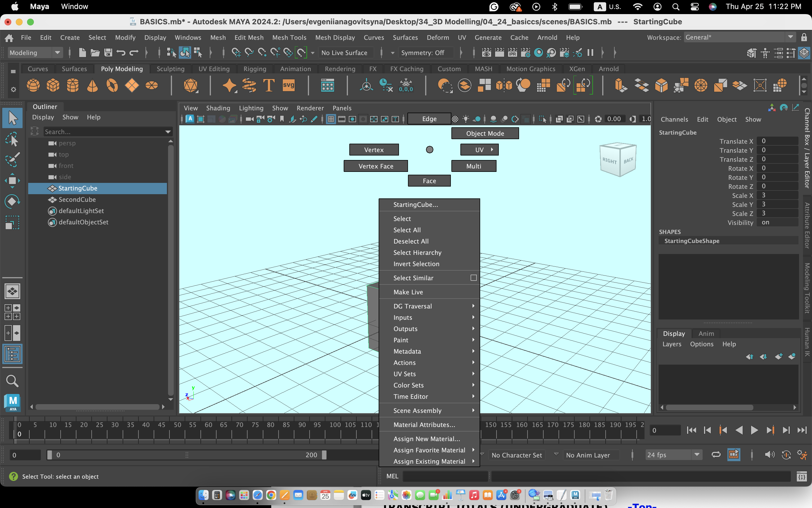Toggle the auto keyframe button

tap(786, 455)
